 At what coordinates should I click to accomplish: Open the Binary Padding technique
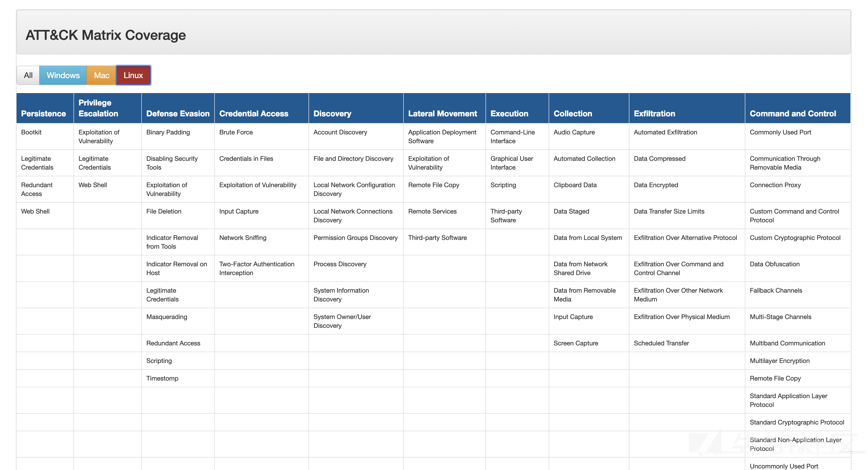click(168, 132)
